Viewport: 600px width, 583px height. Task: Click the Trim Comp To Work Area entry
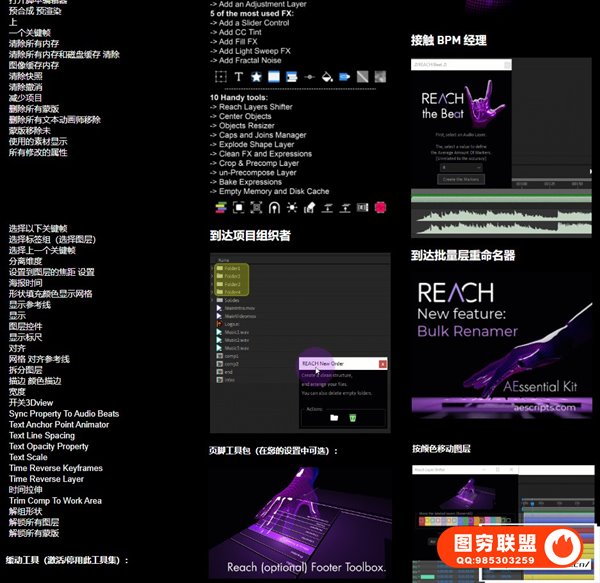click(55, 500)
